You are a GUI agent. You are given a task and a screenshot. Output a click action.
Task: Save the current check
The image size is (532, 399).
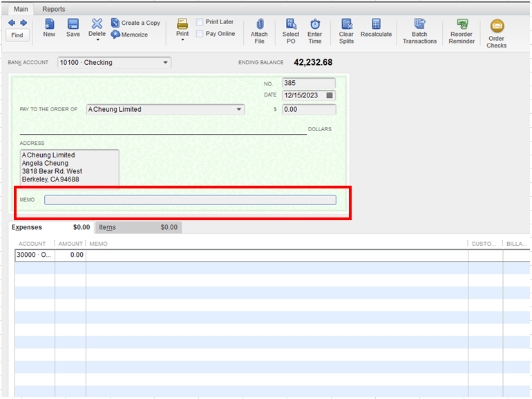pyautogui.click(x=73, y=28)
